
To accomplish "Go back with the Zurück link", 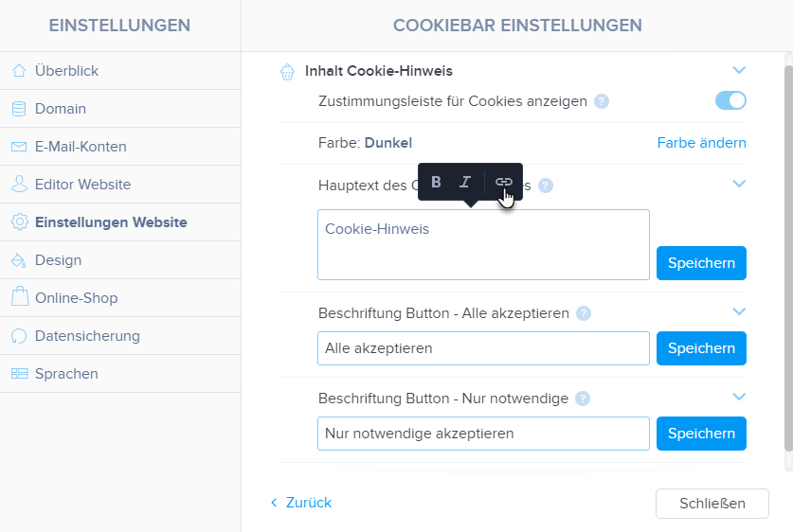I will coord(301,503).
